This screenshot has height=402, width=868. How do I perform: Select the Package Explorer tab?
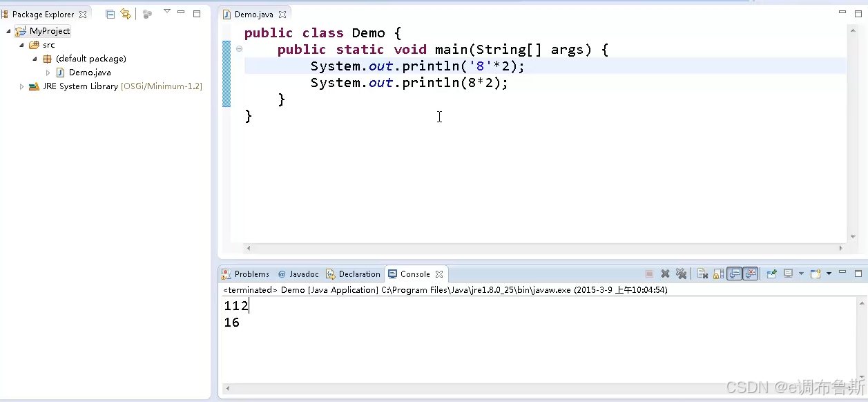[43, 14]
